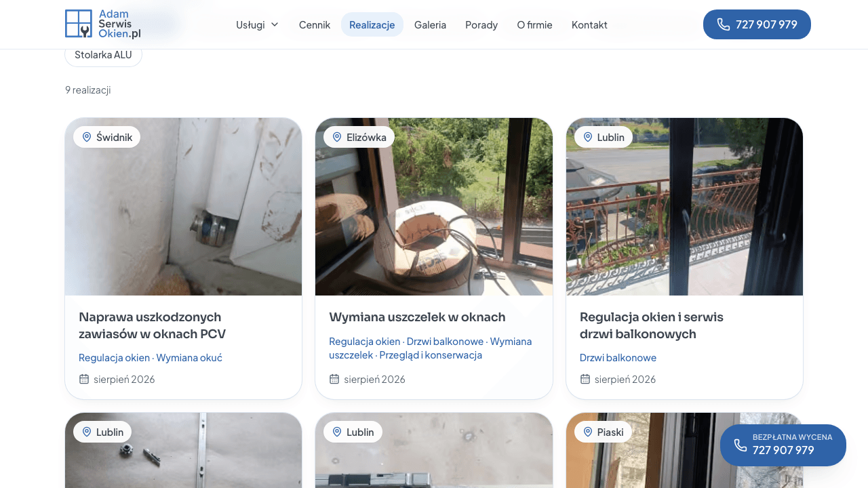Click the Bezpłatna wycena floating button

click(783, 445)
